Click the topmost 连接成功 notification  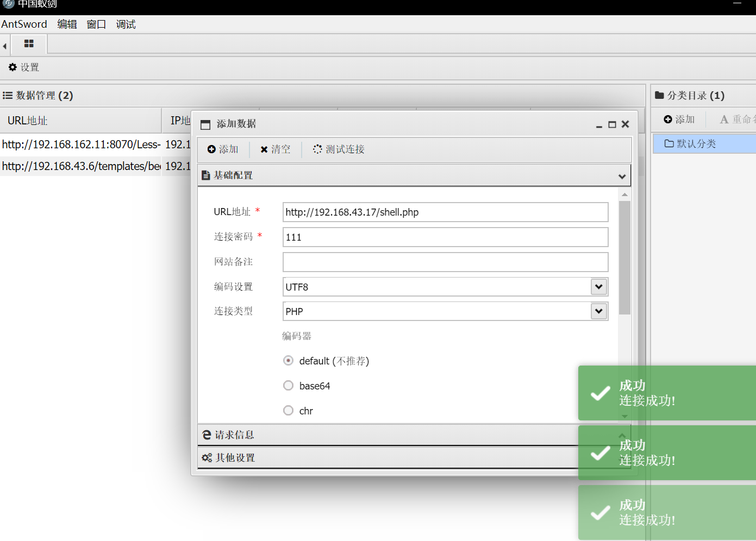tap(667, 393)
